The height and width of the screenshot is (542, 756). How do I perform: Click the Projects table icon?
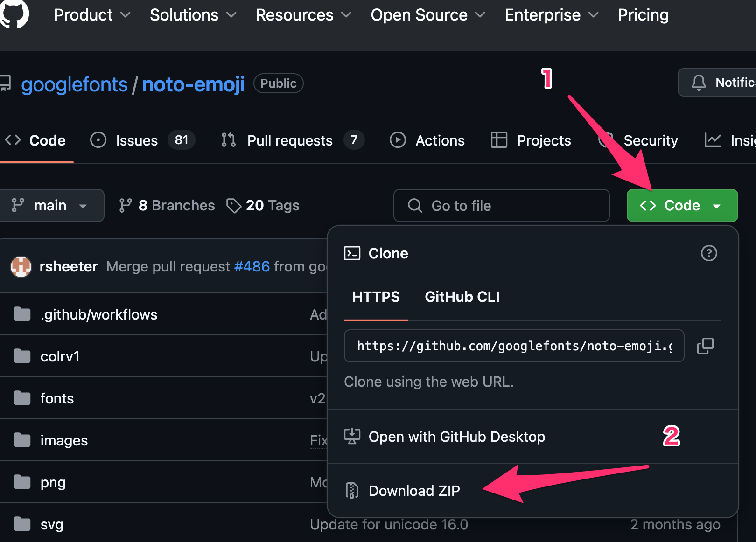tap(499, 140)
